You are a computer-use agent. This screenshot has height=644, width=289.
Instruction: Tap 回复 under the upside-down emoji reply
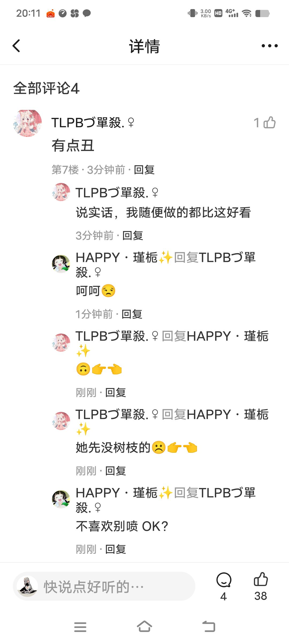click(x=116, y=392)
